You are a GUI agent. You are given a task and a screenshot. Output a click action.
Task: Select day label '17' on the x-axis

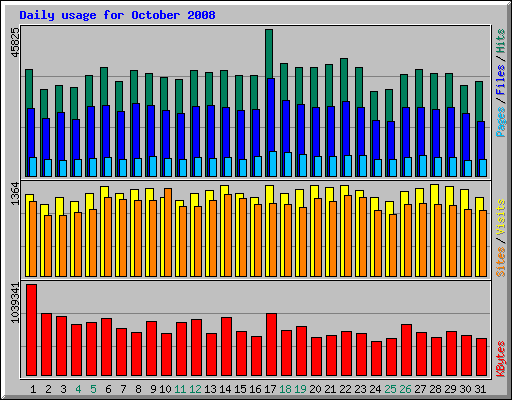(270, 389)
